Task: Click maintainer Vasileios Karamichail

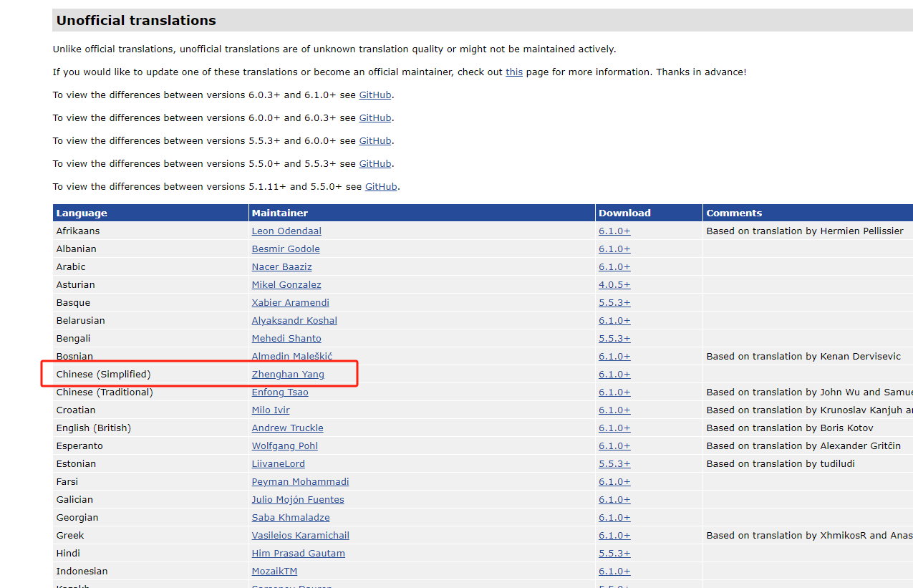Action: pyautogui.click(x=300, y=536)
